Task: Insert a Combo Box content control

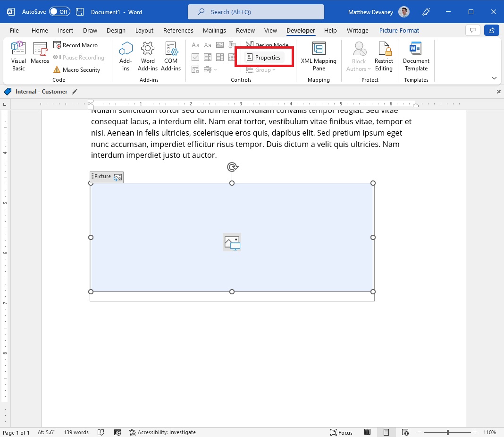Action: pos(208,57)
